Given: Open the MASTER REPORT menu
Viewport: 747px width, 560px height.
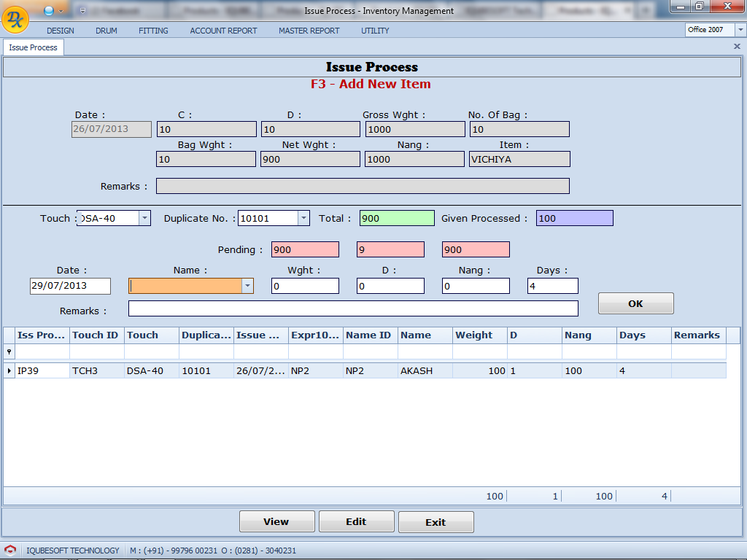Looking at the screenshot, I should (x=309, y=31).
